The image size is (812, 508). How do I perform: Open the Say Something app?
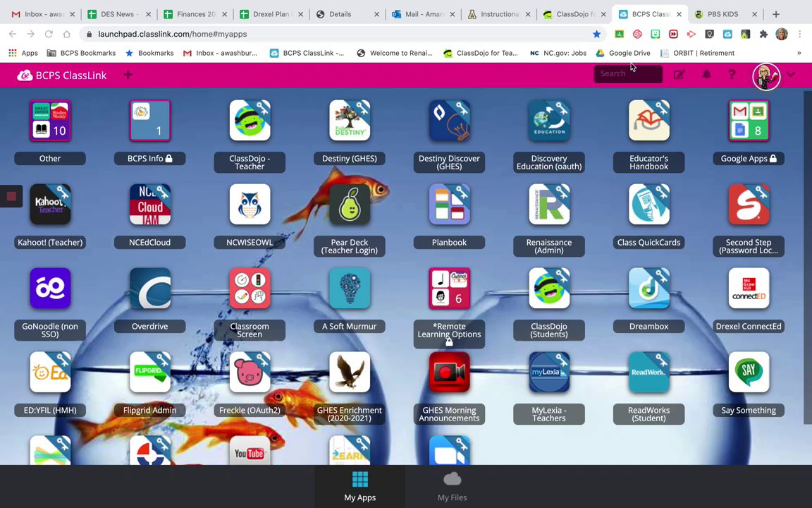749,373
